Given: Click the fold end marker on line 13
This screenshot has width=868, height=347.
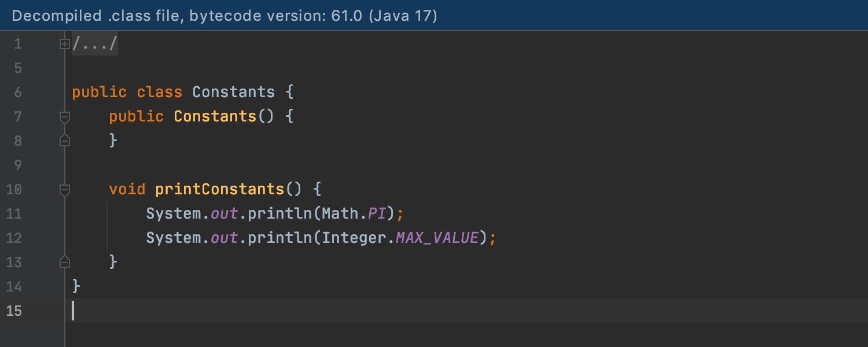Looking at the screenshot, I should tap(65, 262).
